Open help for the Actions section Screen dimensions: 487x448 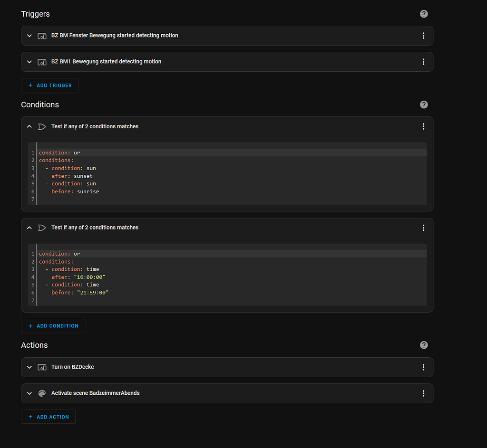[424, 345]
